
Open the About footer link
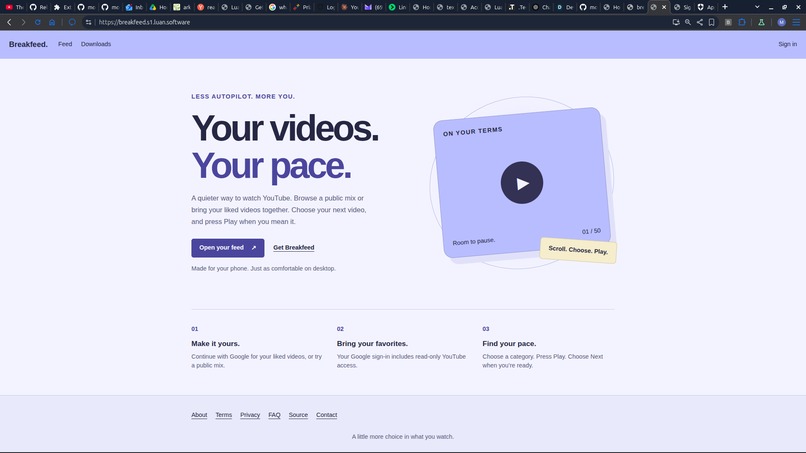pos(199,415)
